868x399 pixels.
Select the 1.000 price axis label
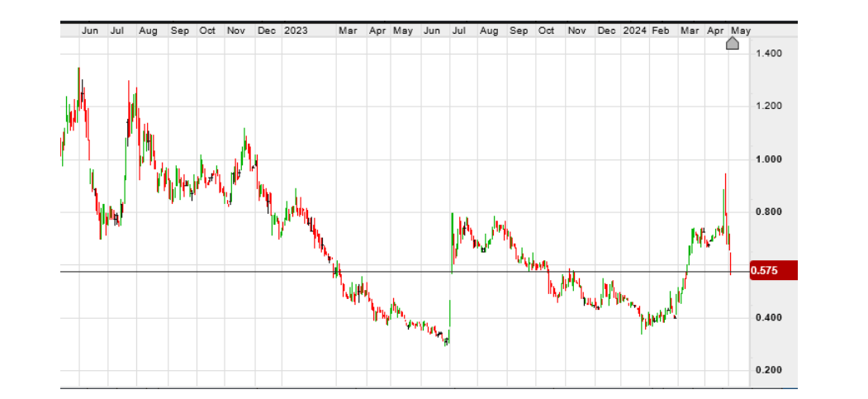pos(768,159)
